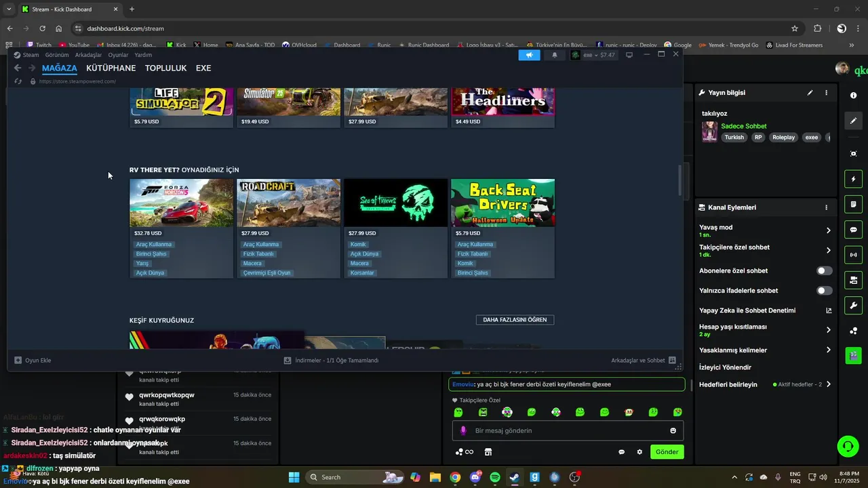The image size is (868, 488).
Task: Click the Steam store page scrollbar
Action: (679, 180)
